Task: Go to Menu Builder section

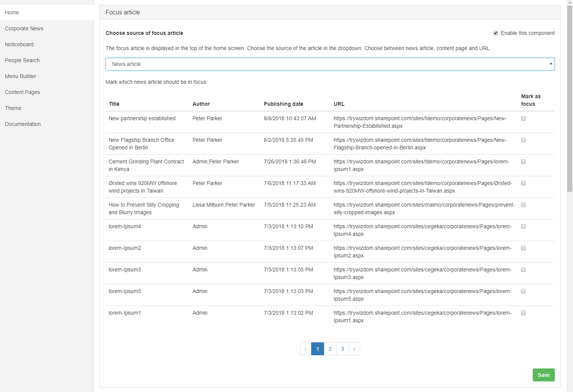Action: click(x=20, y=76)
